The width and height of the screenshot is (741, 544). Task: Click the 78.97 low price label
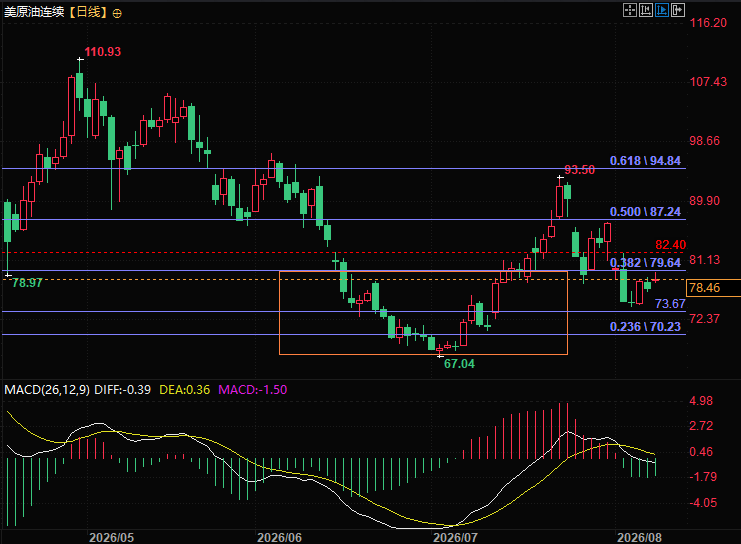click(x=27, y=283)
